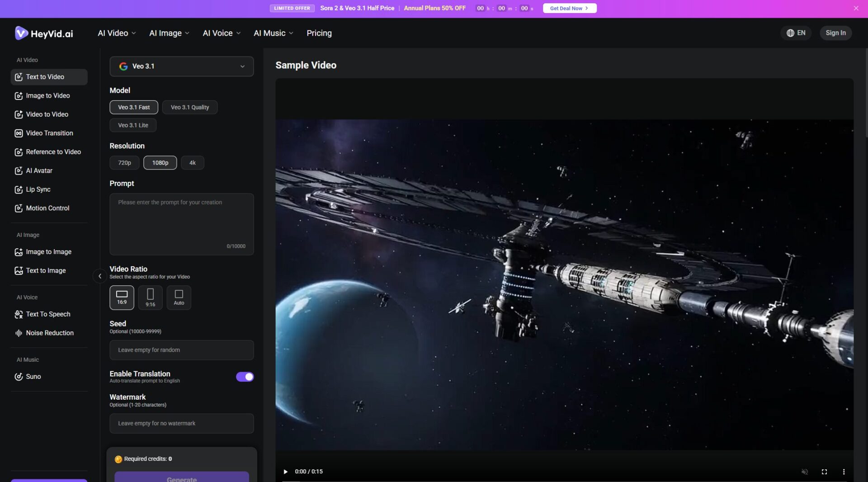Choose the 4k resolution option
This screenshot has height=482, width=868.
pos(192,163)
